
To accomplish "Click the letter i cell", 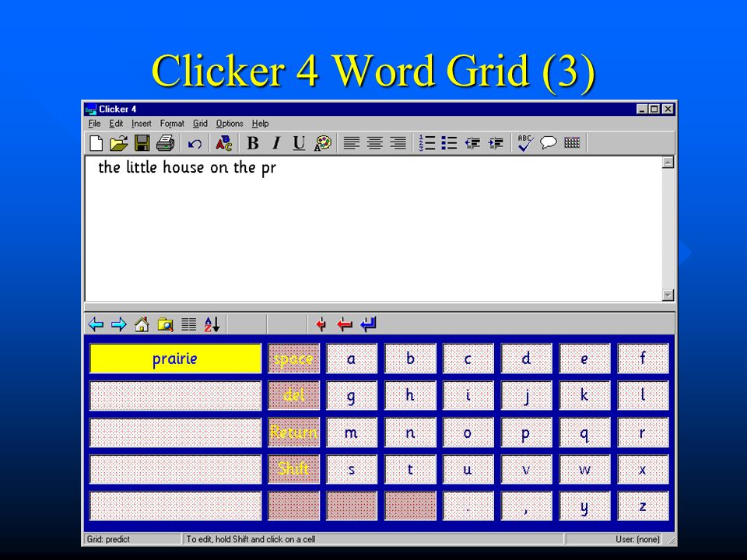I will [468, 395].
